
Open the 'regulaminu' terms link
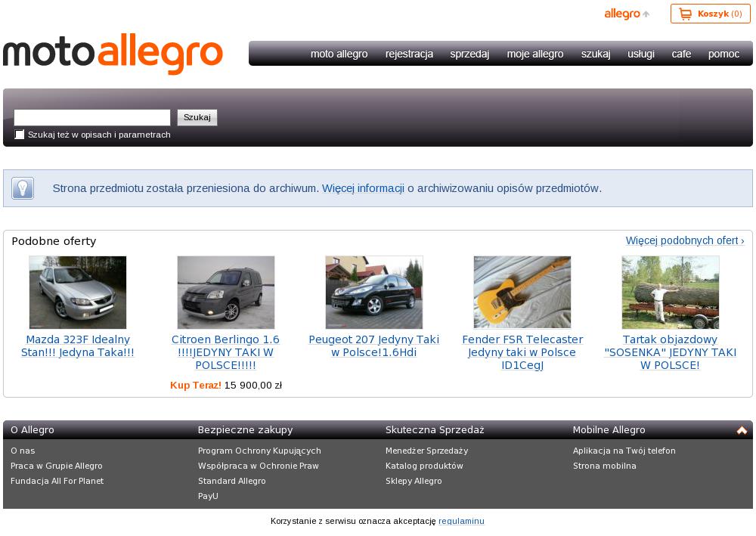461,521
